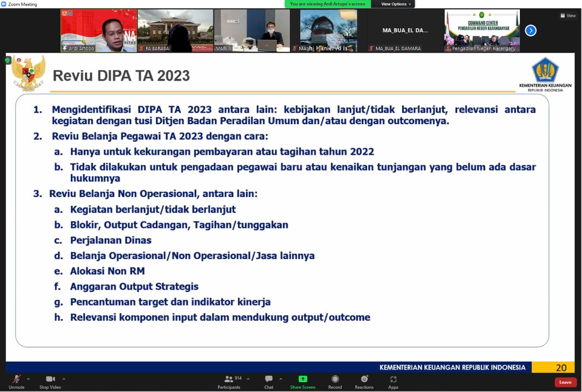Expand the arrow next to Participants
The width and height of the screenshot is (582, 392).
coord(248,378)
